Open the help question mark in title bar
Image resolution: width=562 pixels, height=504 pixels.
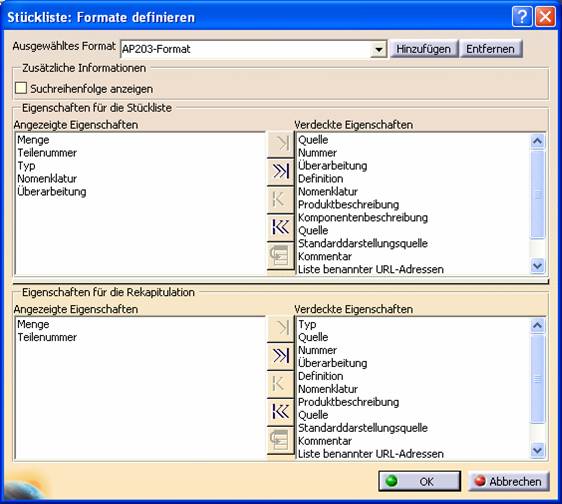pos(522,16)
